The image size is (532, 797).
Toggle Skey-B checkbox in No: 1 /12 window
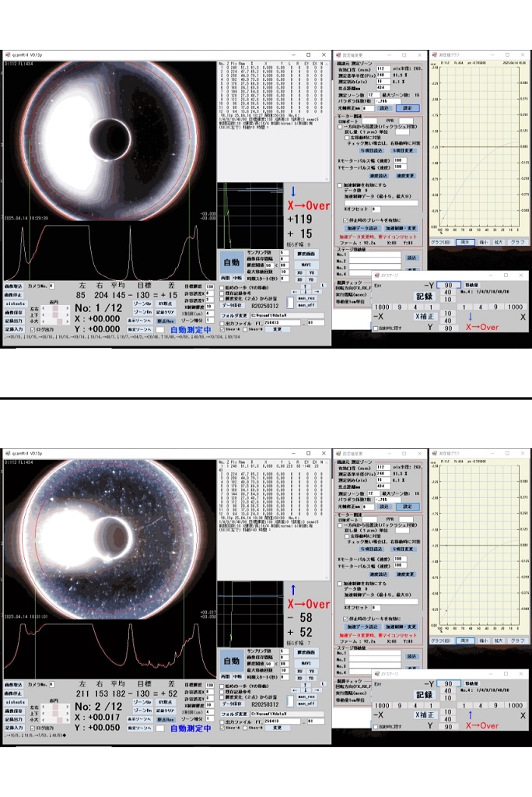click(245, 329)
